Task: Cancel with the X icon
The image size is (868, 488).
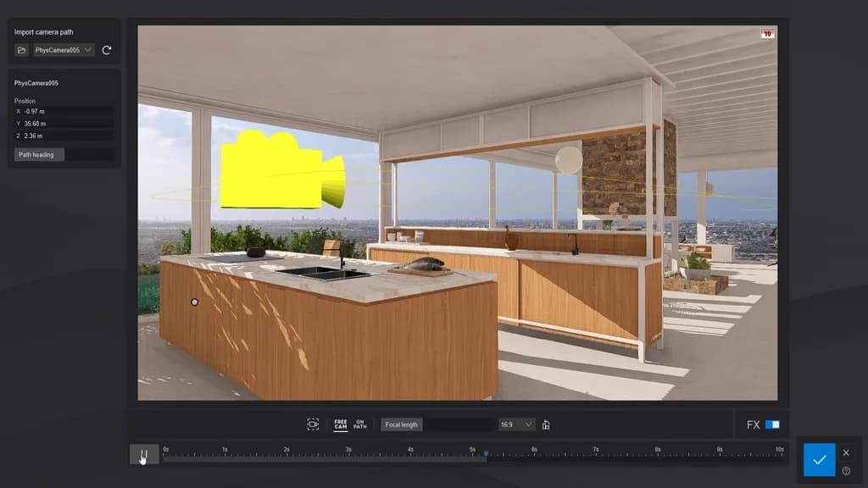Action: point(846,452)
